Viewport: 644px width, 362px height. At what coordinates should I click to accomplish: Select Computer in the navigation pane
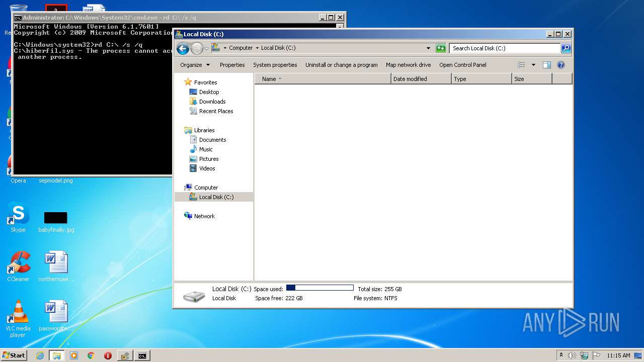click(x=201, y=188)
